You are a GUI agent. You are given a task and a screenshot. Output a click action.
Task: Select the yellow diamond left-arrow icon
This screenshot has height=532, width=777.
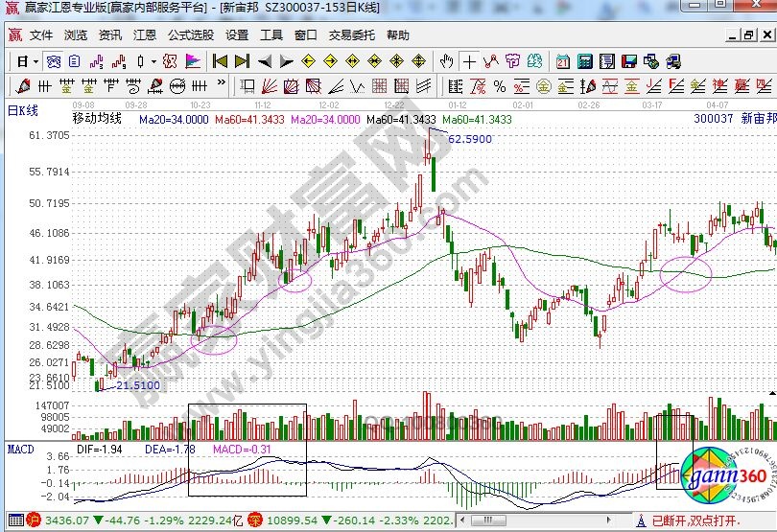tap(308, 60)
